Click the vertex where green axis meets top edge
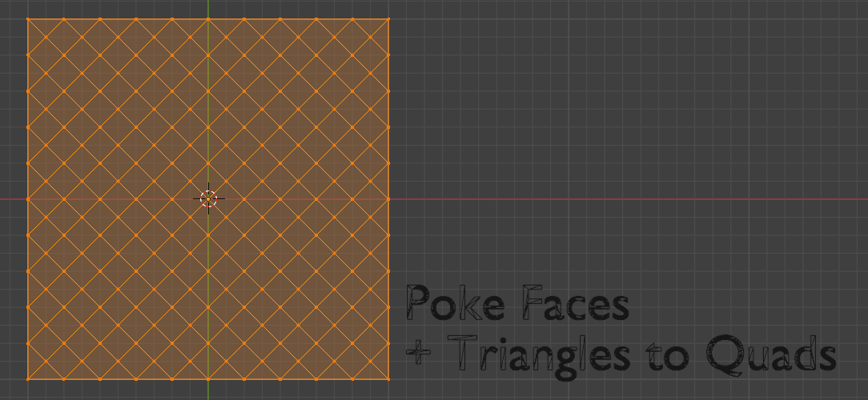This screenshot has width=868, height=400. 208,18
